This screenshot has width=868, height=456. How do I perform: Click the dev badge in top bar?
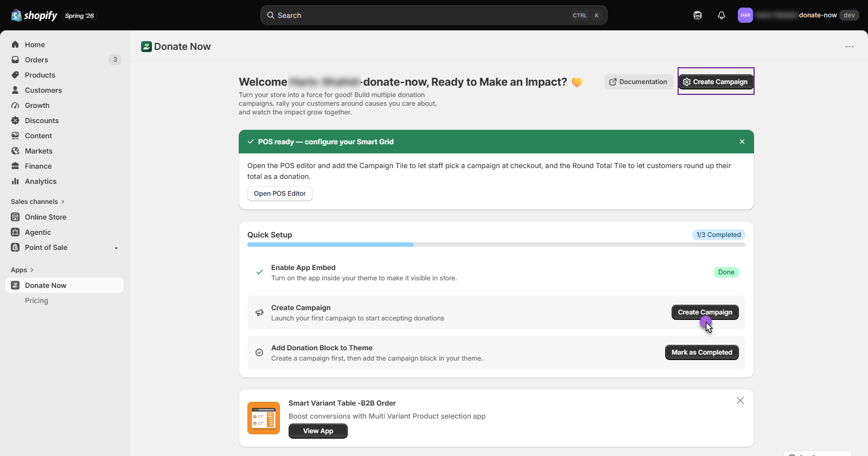coord(850,15)
